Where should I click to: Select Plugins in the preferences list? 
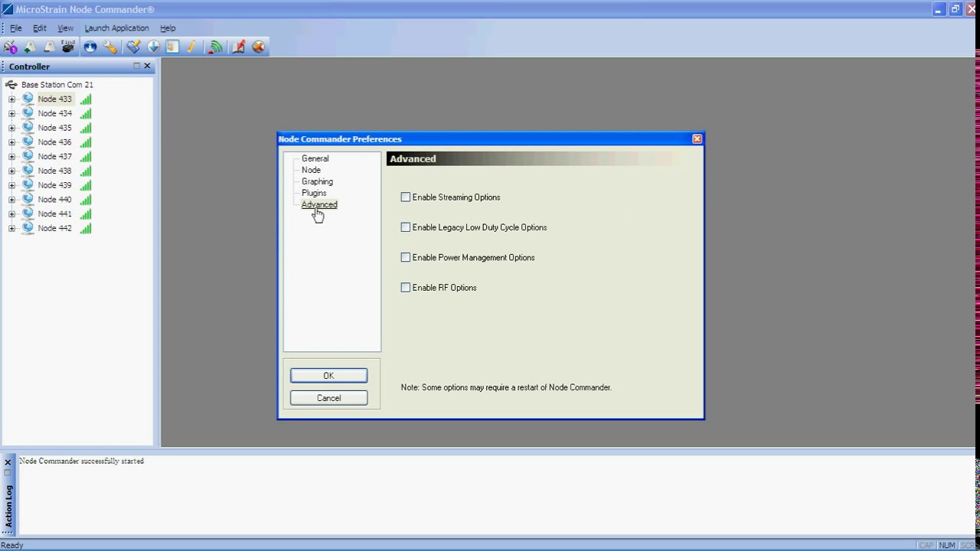[314, 193]
